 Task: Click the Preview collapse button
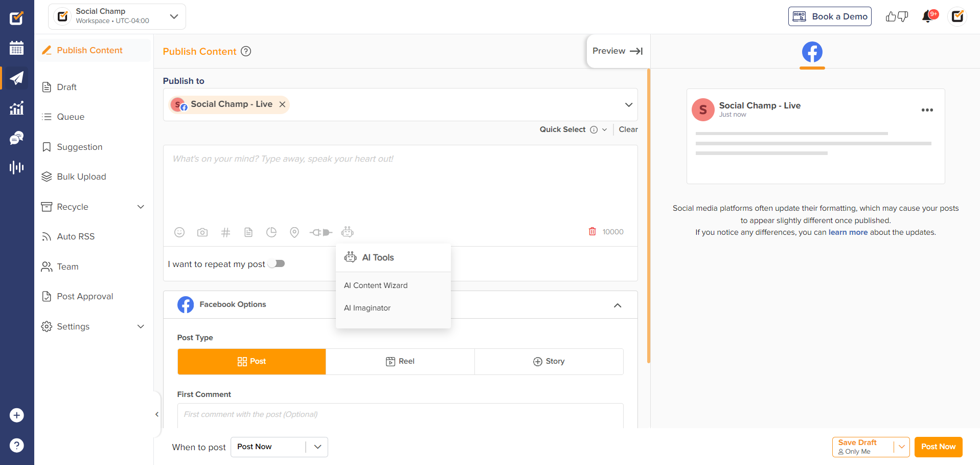618,51
